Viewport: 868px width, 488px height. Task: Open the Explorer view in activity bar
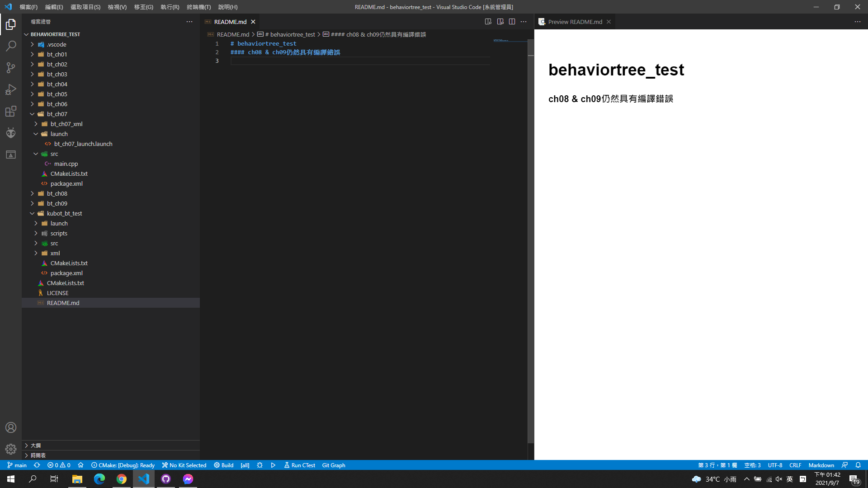pos(11,24)
